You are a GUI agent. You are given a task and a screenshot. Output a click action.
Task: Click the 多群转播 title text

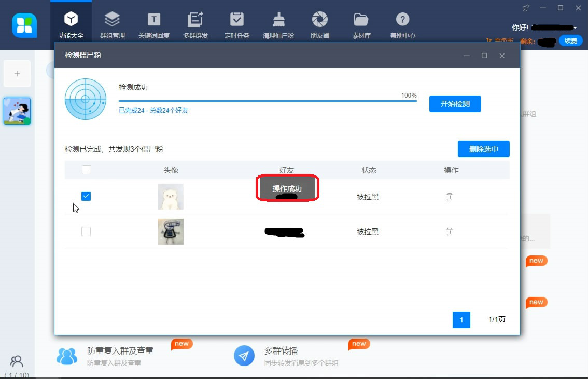pyautogui.click(x=281, y=351)
